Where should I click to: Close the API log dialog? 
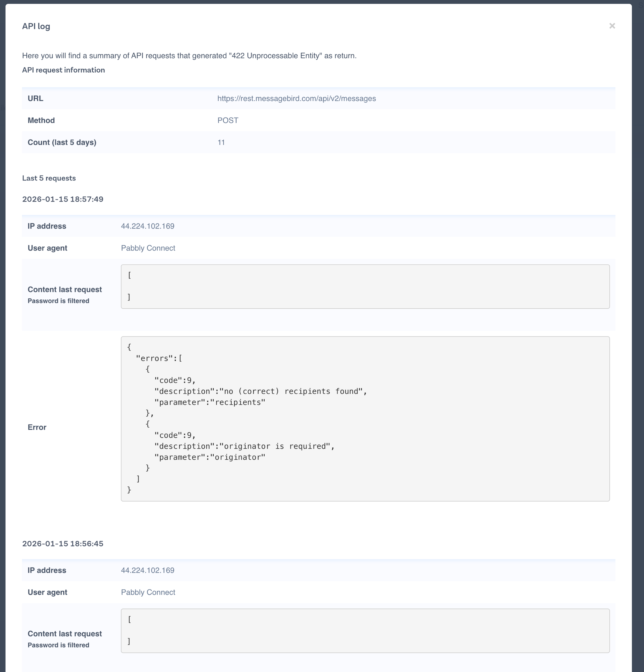[612, 26]
